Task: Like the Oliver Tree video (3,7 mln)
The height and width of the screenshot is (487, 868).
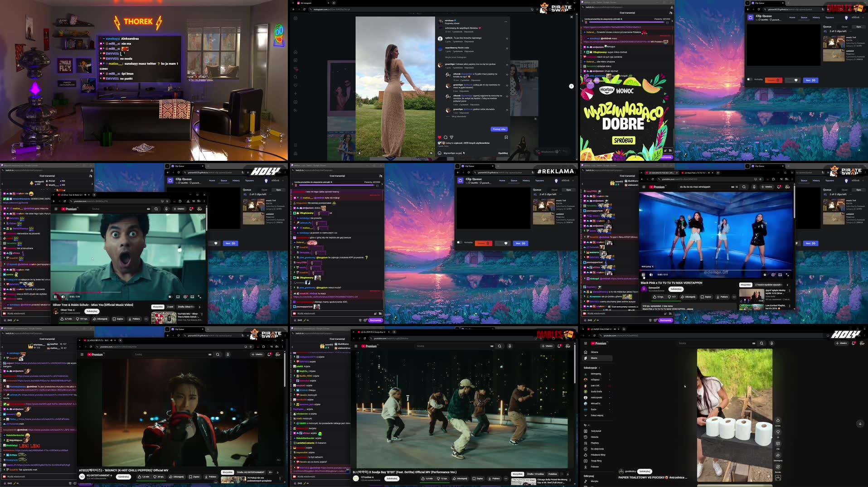Action: 66,319
